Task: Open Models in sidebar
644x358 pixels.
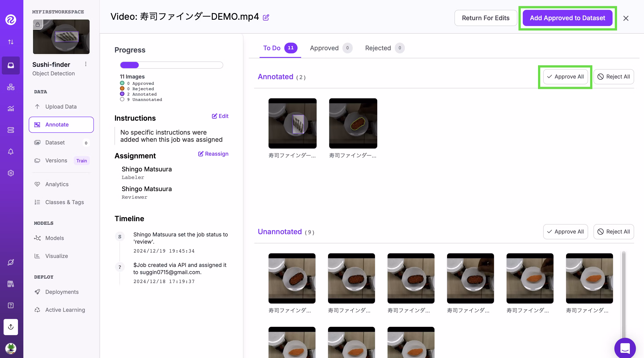Action: 61,238
